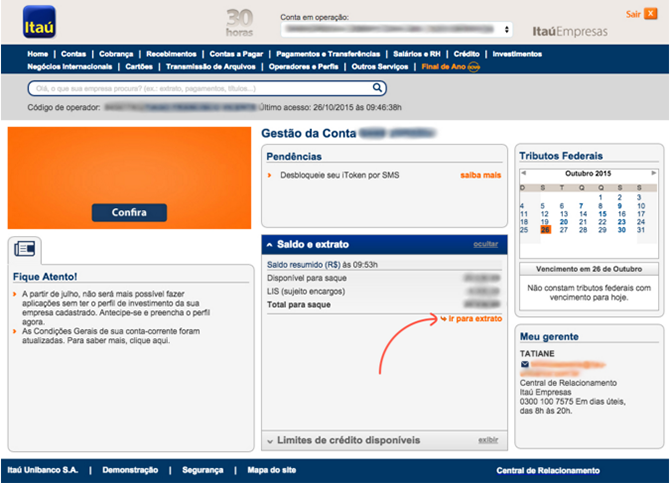Click Saldo resumido (R$) link

click(x=304, y=265)
